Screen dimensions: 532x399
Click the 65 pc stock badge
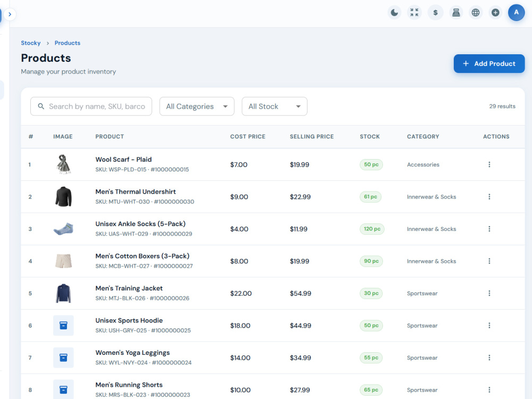tap(371, 390)
